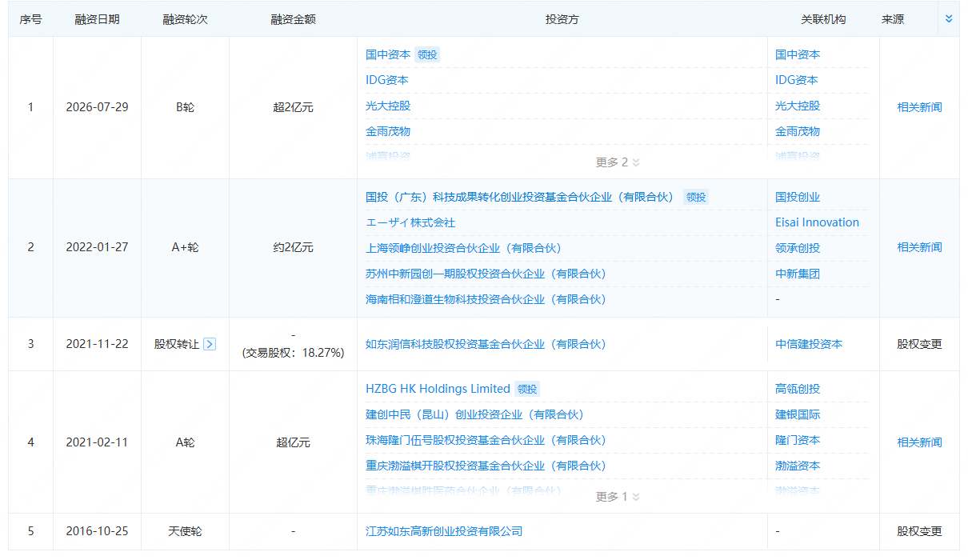Click the 领投 tag beside 国中资本

pos(427,54)
